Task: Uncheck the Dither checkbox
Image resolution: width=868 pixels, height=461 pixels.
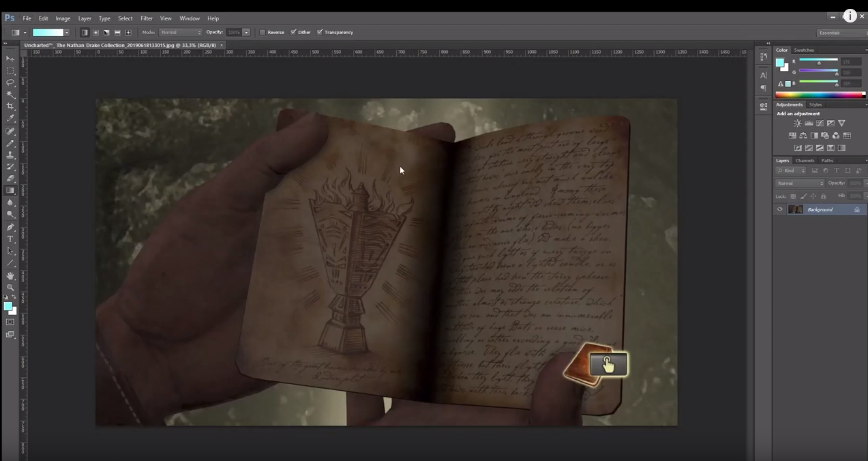Action: pos(293,32)
